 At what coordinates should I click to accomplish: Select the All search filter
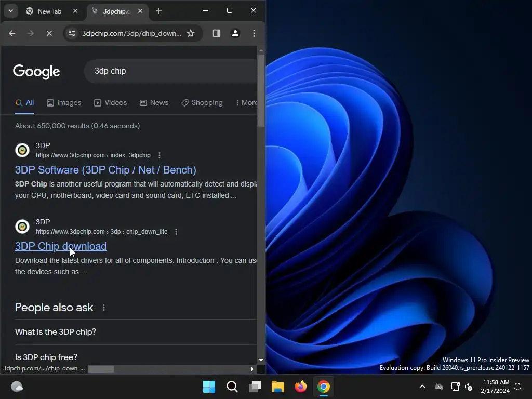point(25,102)
